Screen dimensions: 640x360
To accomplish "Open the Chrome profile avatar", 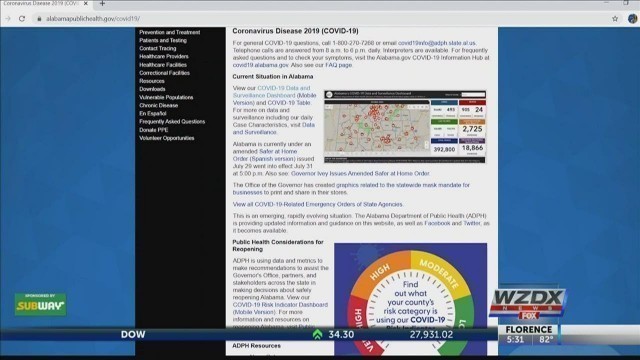I will (633, 19).
